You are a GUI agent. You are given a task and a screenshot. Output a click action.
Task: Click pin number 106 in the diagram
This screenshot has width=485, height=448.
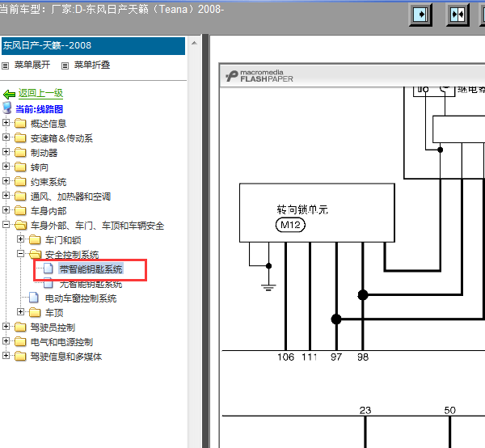[285, 357]
